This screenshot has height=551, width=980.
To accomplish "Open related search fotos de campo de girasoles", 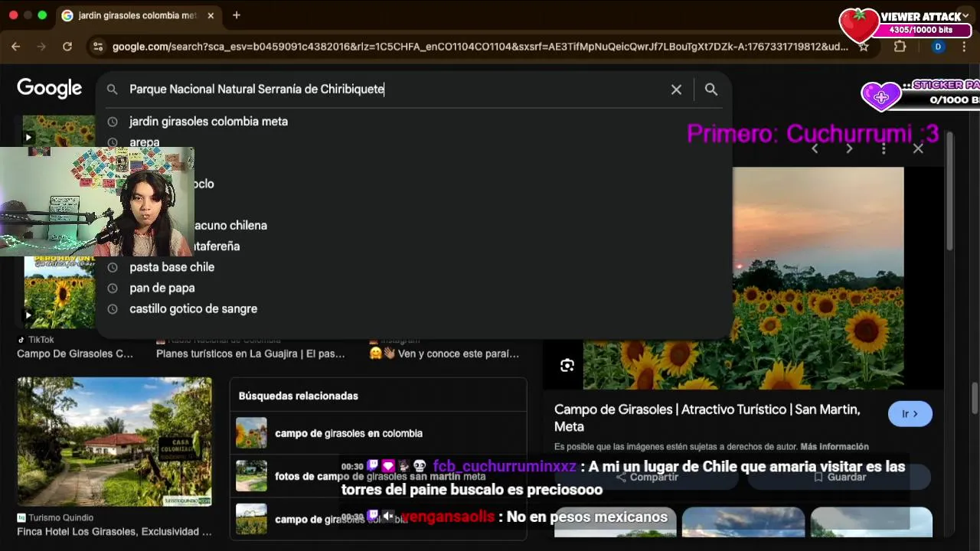I will pyautogui.click(x=378, y=476).
